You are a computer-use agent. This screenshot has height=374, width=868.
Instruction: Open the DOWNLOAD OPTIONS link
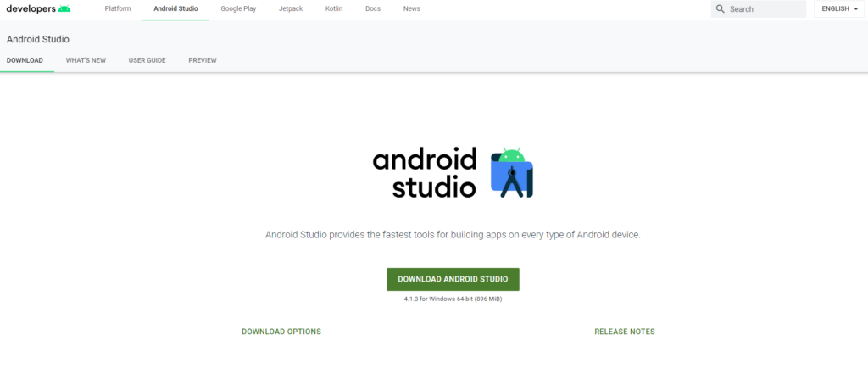click(281, 332)
